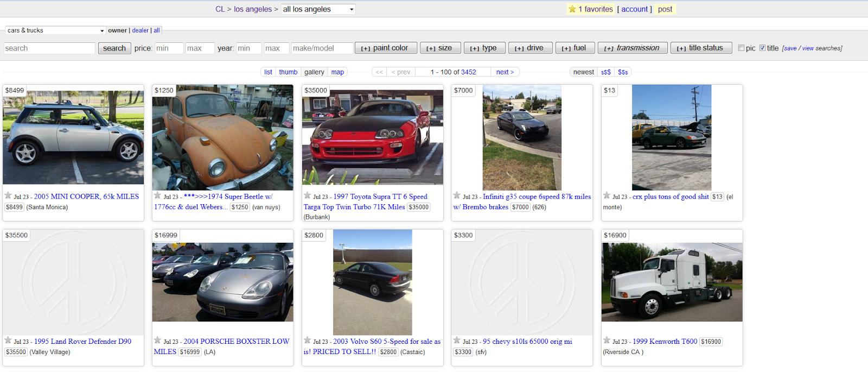868x372 pixels.
Task: Show all owner and dealer listings
Action: [x=157, y=30]
